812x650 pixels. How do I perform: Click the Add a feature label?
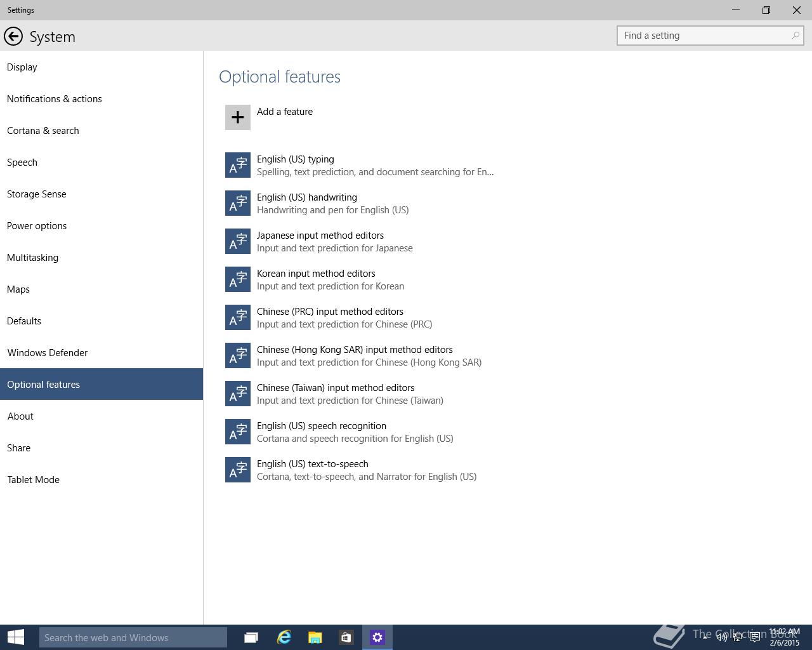285,112
